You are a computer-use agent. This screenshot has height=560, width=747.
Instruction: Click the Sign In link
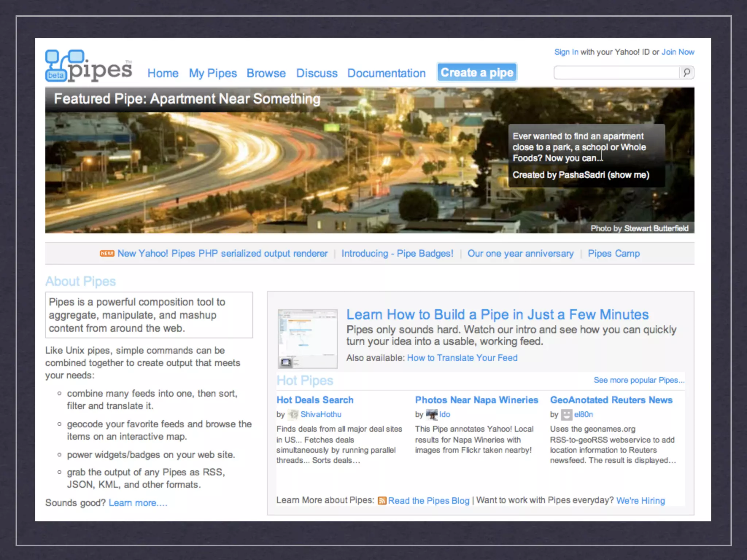[566, 52]
